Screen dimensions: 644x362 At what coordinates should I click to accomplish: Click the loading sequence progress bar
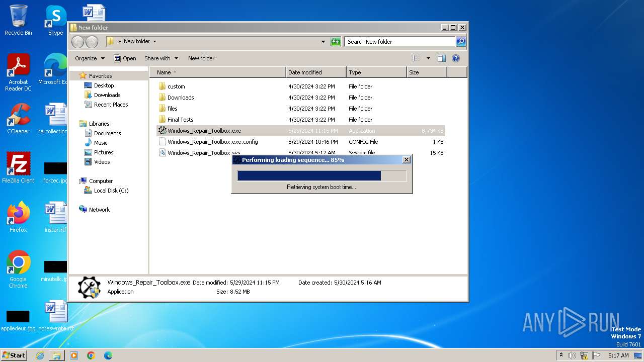tap(322, 175)
